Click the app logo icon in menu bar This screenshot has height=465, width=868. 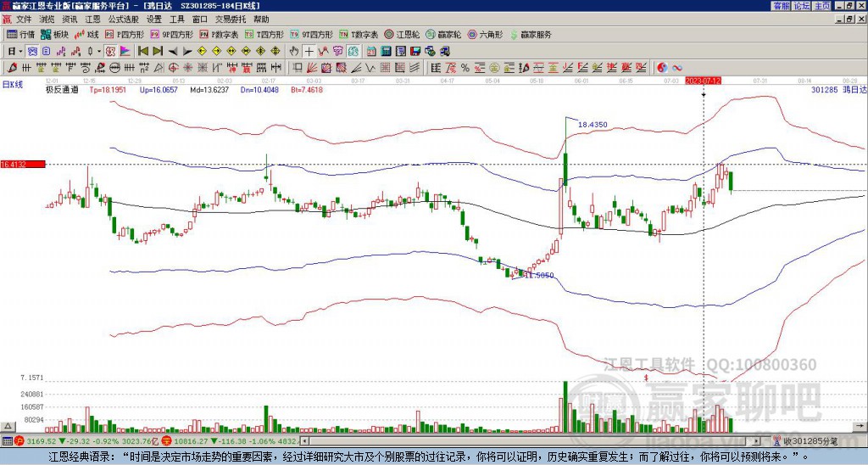[x=7, y=20]
